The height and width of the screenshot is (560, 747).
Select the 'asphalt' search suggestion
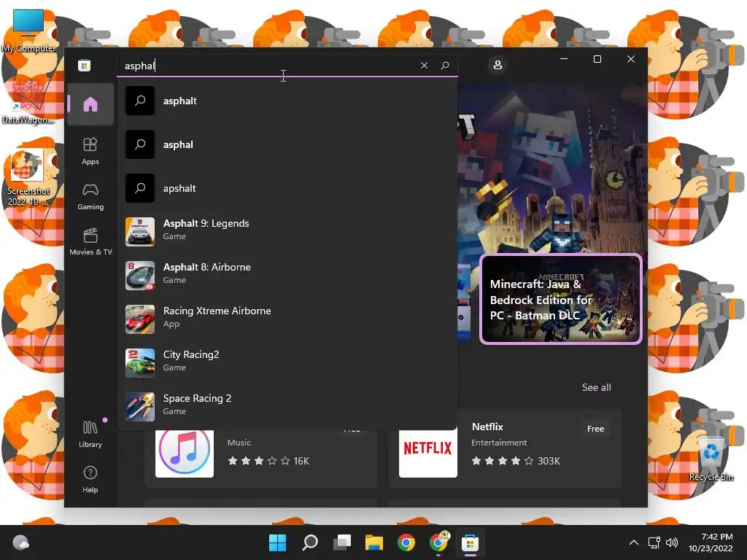tap(287, 101)
